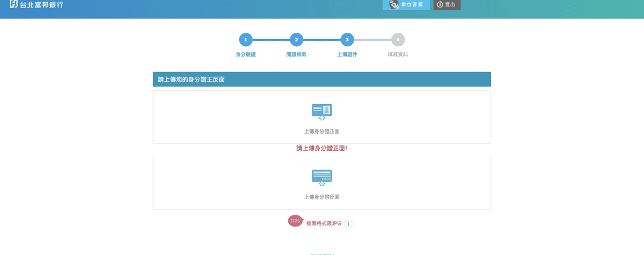Viewport: 644px width, 255px height.
Task: Open the 數位客服 digital customer service button
Action: point(406,5)
